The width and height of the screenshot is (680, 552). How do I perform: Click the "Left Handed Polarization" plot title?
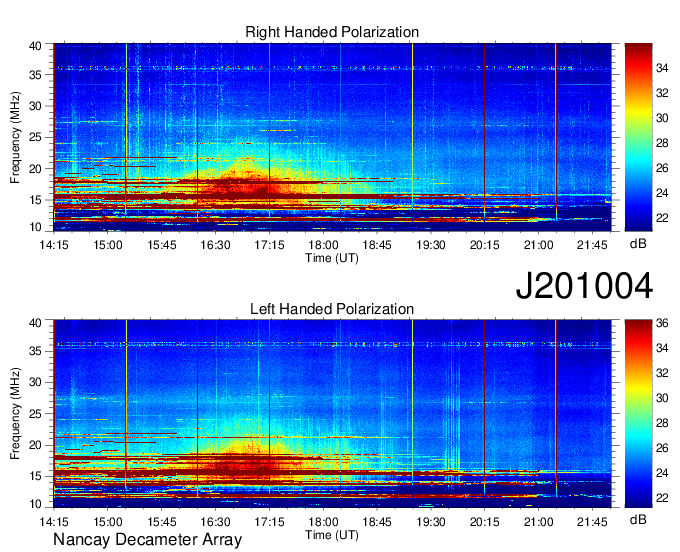[332, 309]
